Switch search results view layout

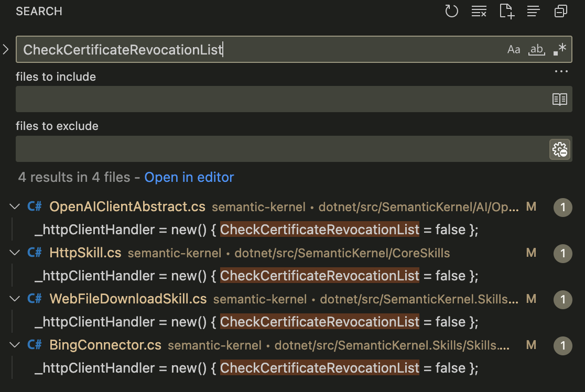[x=533, y=11]
